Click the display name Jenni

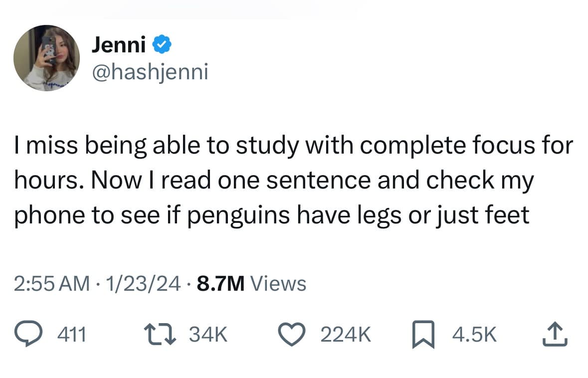click(118, 44)
